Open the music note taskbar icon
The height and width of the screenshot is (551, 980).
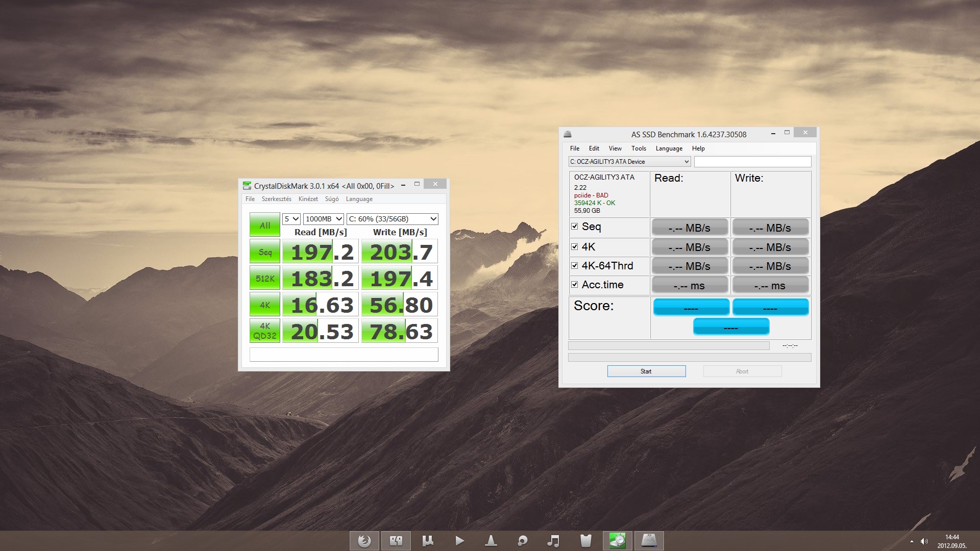point(553,541)
